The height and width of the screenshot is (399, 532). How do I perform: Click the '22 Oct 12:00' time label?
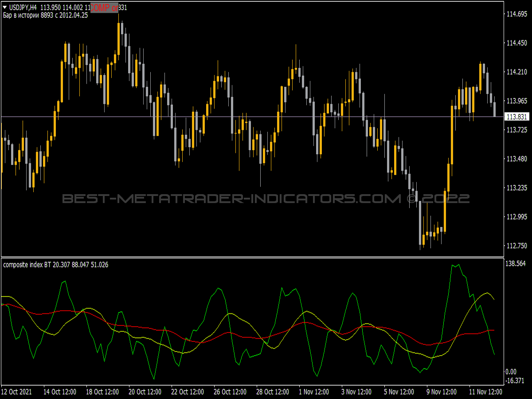[x=188, y=392]
